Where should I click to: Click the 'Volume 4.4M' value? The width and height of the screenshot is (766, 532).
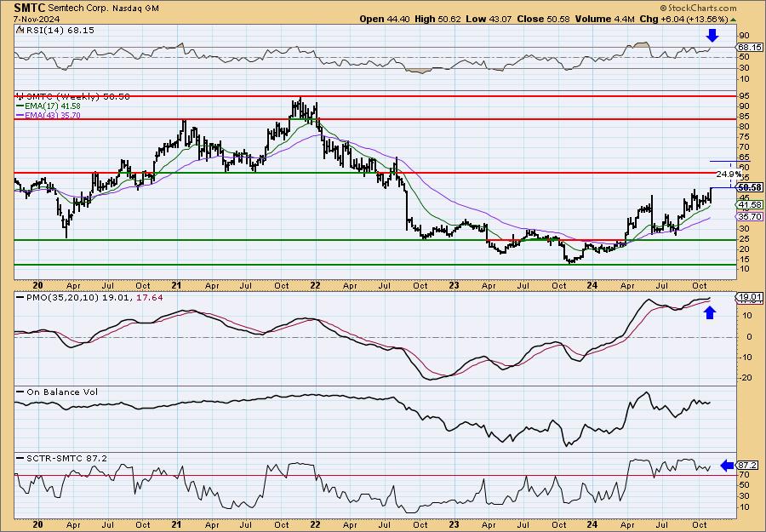click(x=604, y=19)
